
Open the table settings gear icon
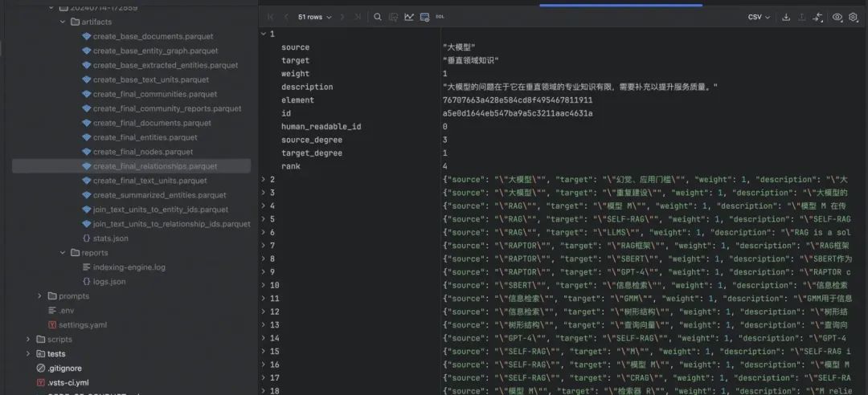pos(853,17)
